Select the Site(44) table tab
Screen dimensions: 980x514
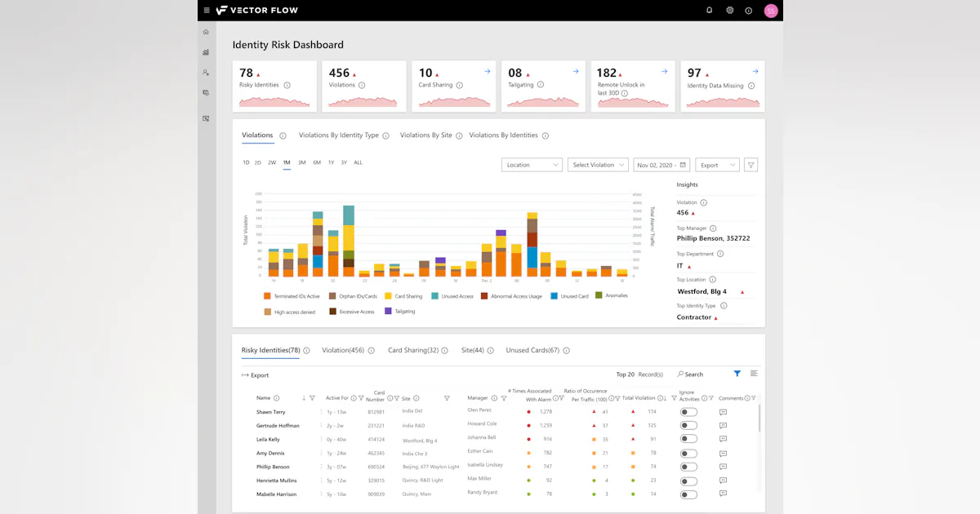(473, 350)
